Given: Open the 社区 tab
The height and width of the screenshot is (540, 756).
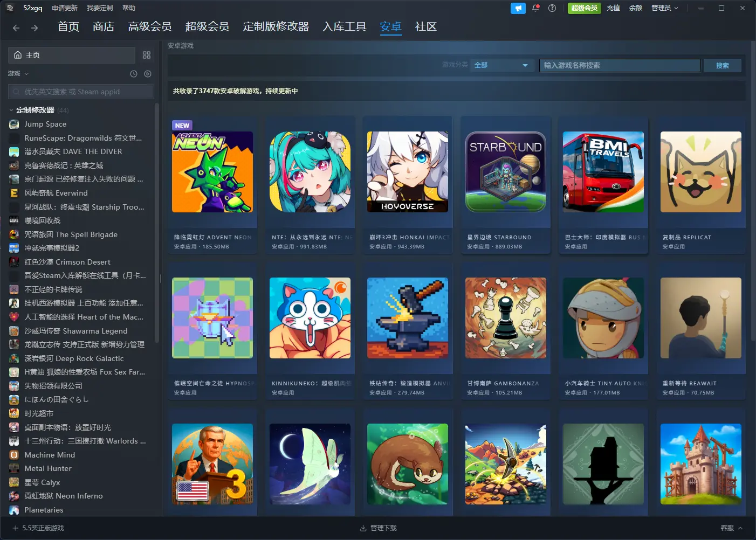Looking at the screenshot, I should (x=425, y=26).
